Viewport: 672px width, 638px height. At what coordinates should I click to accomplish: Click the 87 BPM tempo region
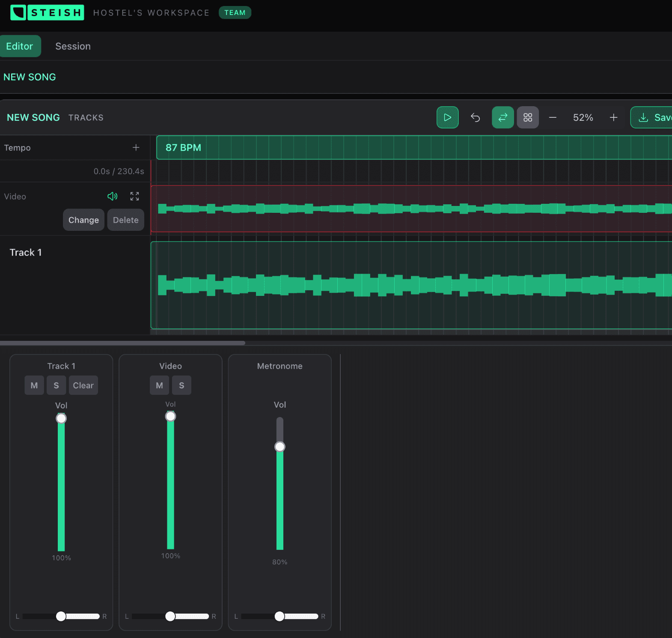(183, 148)
